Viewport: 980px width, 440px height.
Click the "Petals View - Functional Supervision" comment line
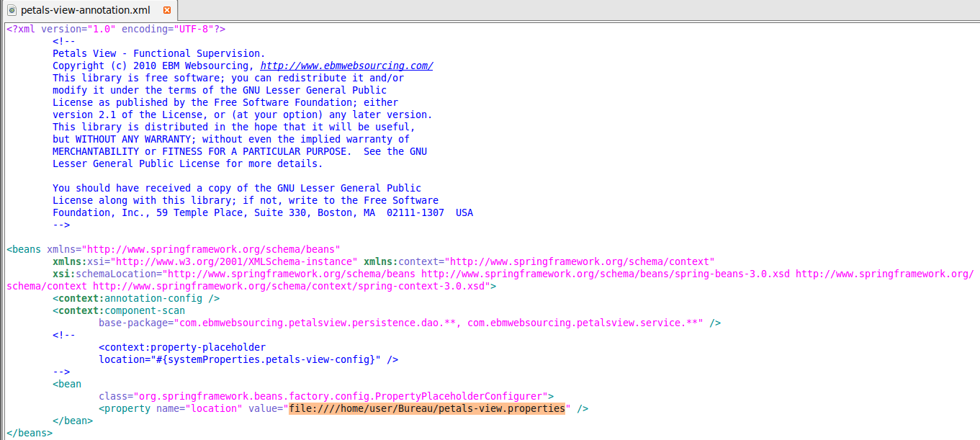[x=158, y=53]
